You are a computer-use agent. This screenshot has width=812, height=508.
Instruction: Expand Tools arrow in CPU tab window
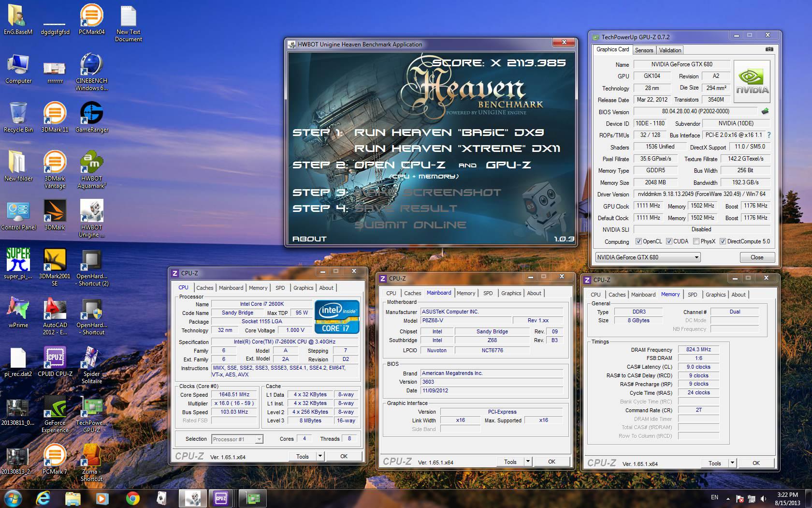(320, 456)
